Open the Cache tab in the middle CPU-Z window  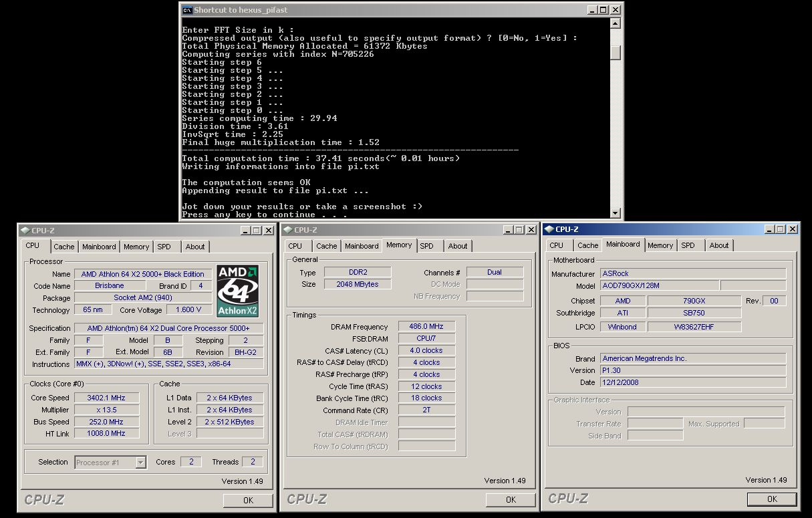(327, 246)
